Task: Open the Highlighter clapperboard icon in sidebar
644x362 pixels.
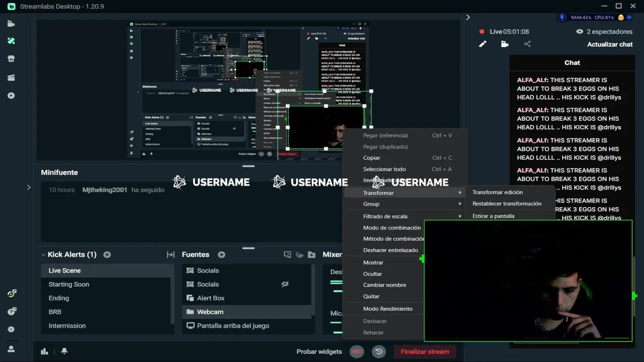Action: [11, 77]
